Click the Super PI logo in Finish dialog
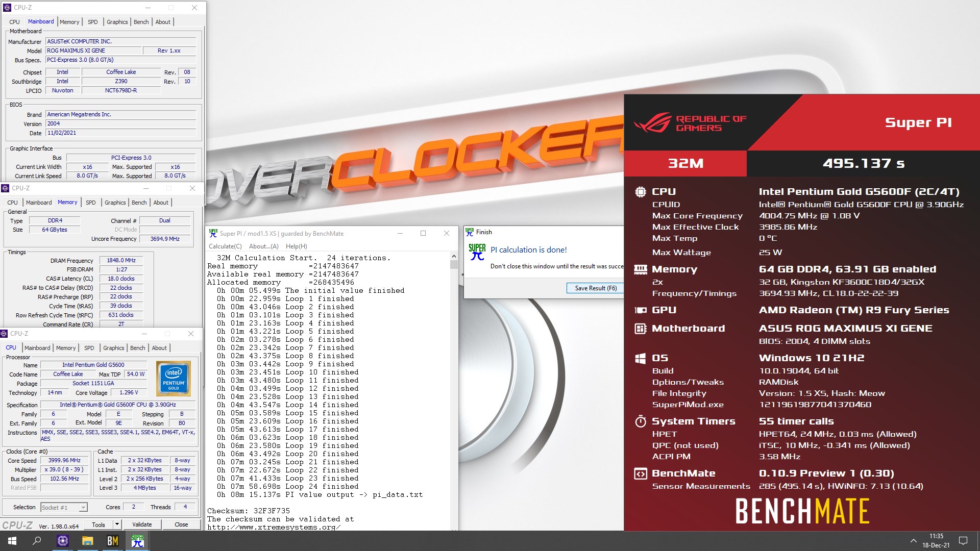 click(477, 252)
